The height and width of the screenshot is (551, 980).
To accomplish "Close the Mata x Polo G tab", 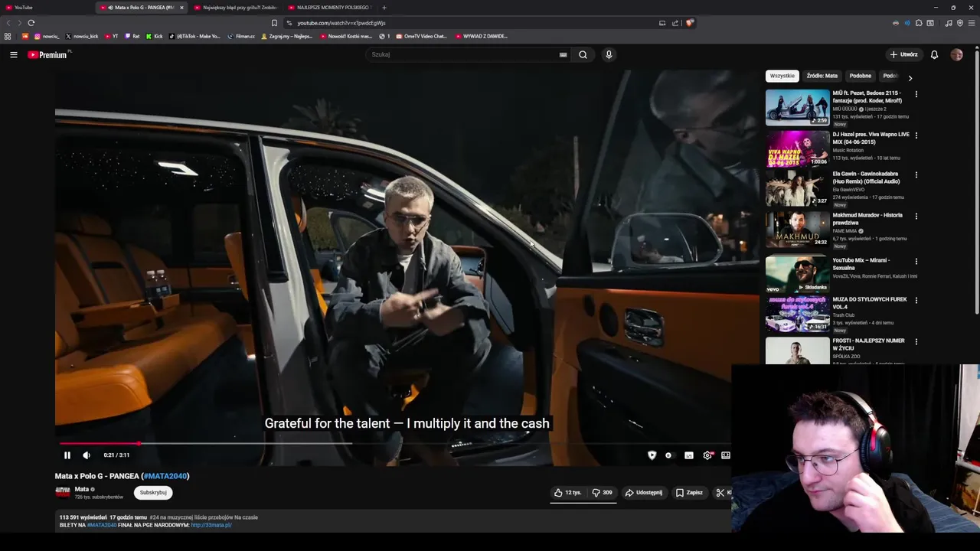I will pos(181,8).
